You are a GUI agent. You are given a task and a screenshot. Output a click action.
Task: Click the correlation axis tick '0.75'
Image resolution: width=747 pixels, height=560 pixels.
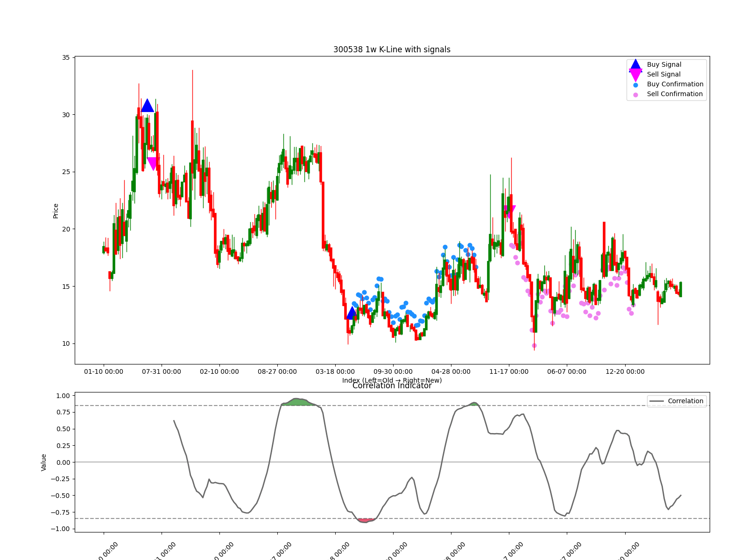[63, 413]
